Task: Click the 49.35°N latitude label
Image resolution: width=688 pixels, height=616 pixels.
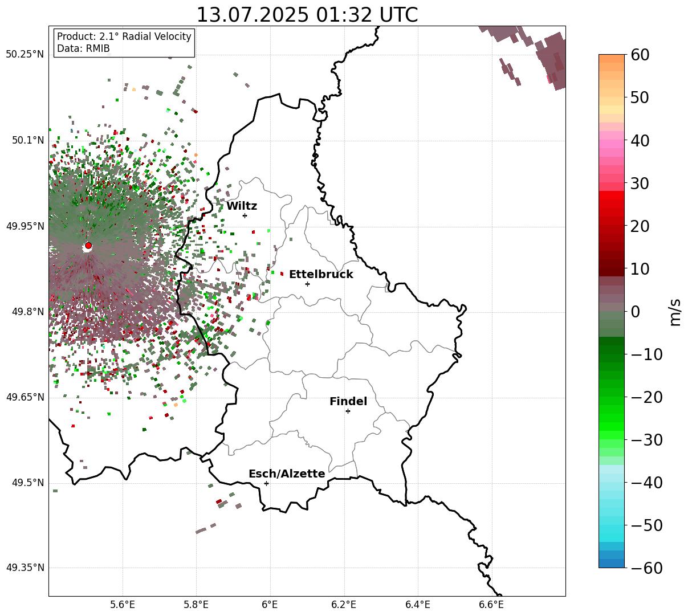Action: [25, 568]
